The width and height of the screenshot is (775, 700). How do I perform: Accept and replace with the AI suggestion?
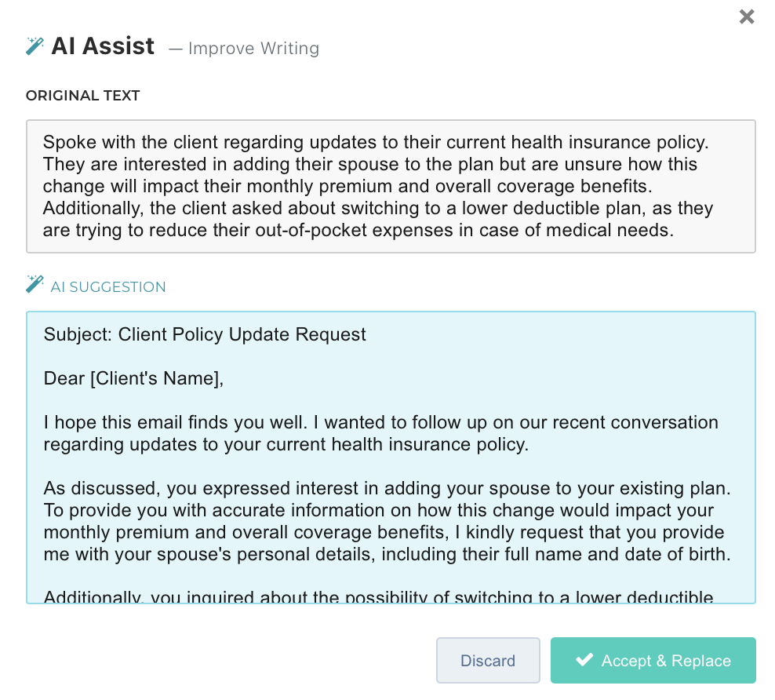[x=653, y=661]
